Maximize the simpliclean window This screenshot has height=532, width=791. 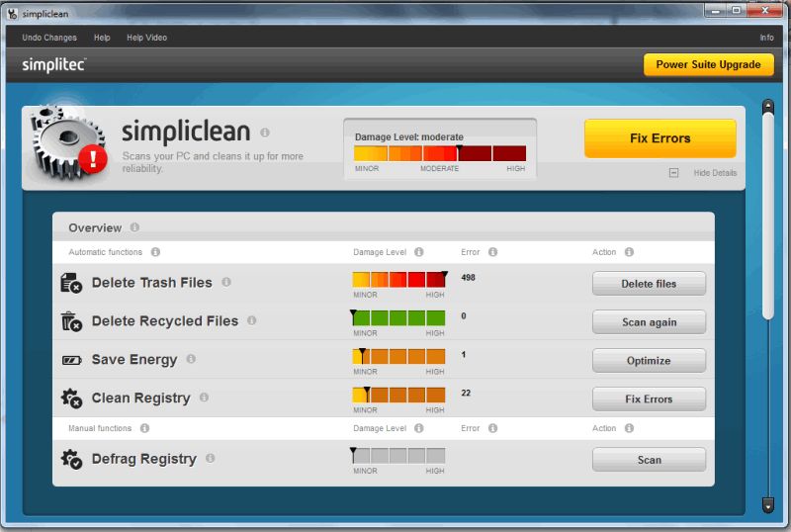pyautogui.click(x=736, y=10)
